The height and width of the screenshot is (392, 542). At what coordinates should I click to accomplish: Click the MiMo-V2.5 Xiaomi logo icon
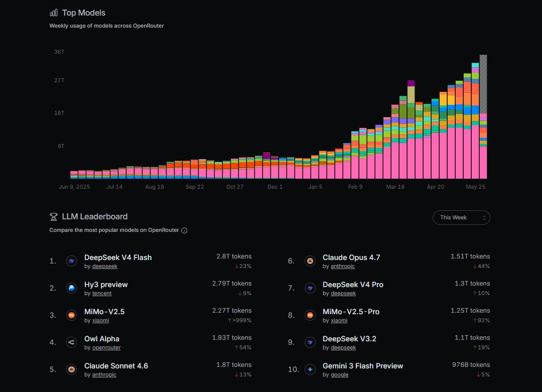(72, 315)
